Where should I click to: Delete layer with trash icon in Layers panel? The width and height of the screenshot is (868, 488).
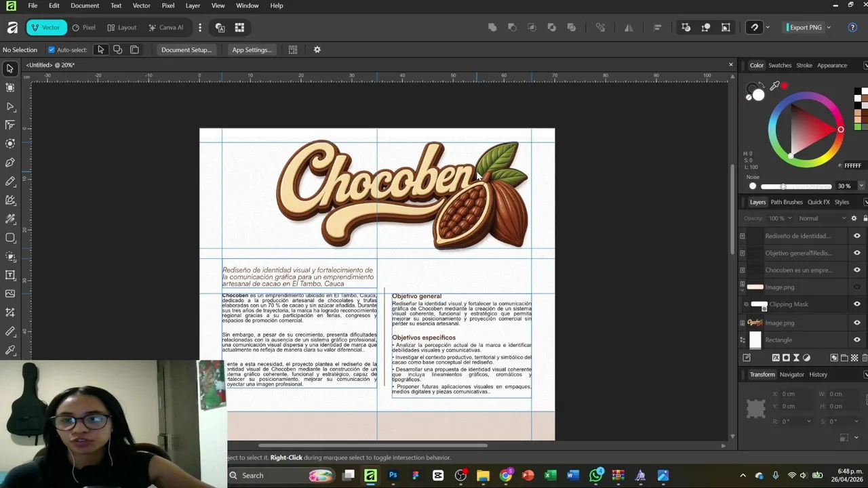pos(864,357)
